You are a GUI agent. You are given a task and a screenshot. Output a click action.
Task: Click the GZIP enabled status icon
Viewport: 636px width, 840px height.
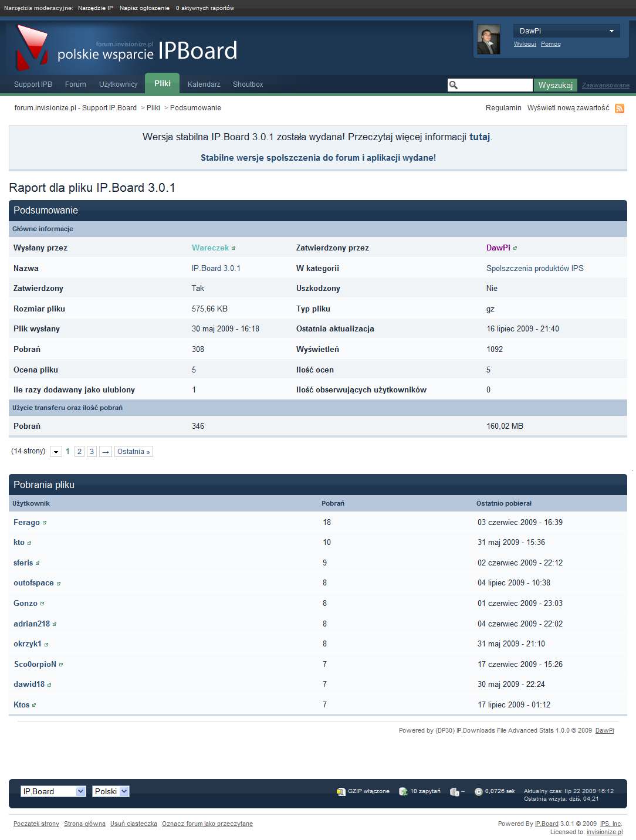point(341,791)
